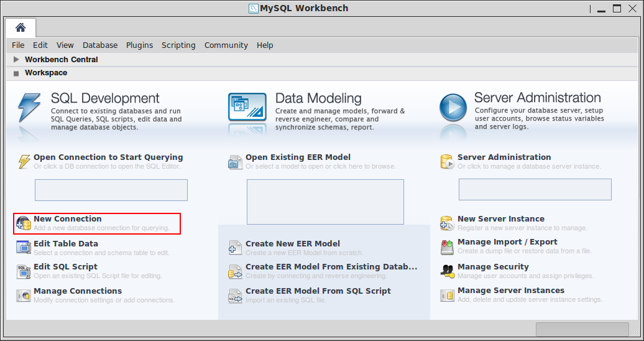Open the Community menu

(x=226, y=45)
